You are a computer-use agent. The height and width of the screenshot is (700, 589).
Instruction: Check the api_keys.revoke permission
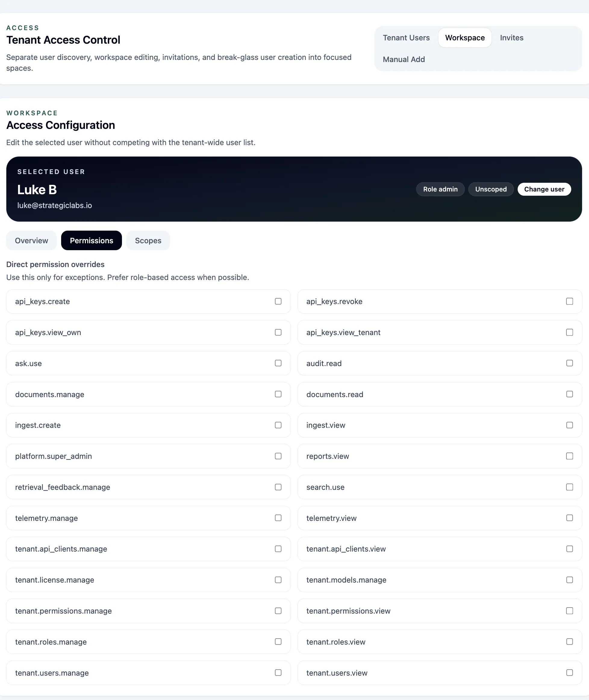coord(569,301)
